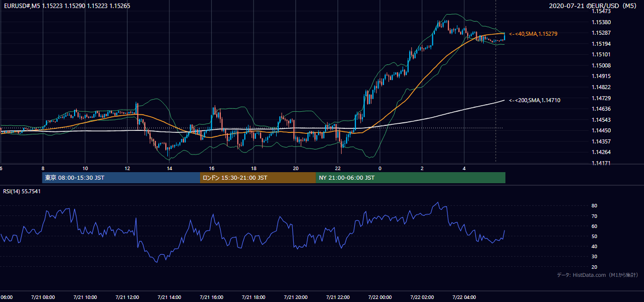Click bottom time label 7/21 10:00
The image size is (644, 302).
click(x=85, y=297)
